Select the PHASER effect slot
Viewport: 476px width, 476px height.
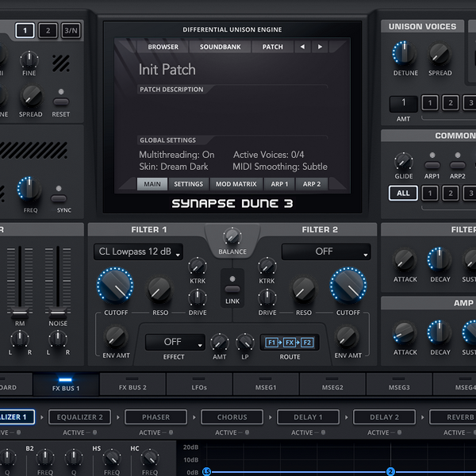coord(156,417)
